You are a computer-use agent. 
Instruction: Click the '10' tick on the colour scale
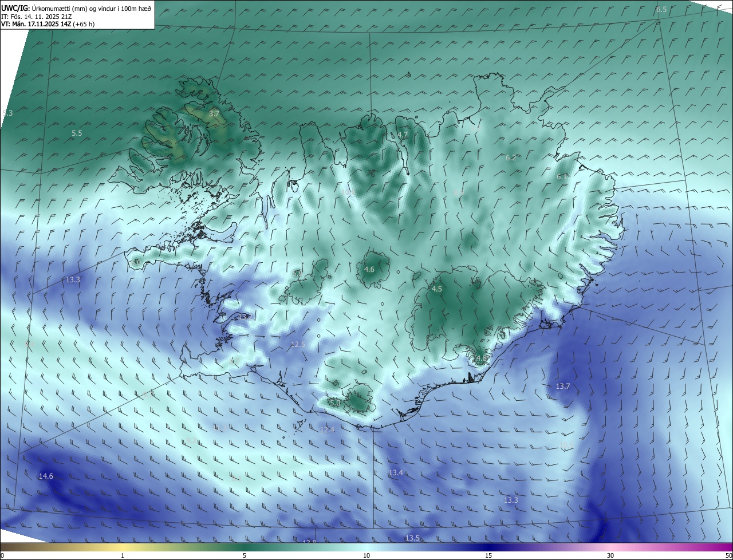click(x=366, y=555)
